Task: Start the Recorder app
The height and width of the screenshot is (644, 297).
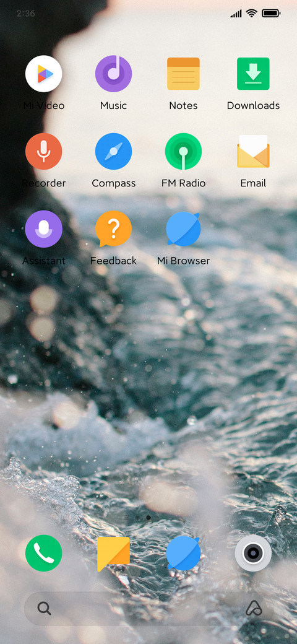Action: coord(43,151)
